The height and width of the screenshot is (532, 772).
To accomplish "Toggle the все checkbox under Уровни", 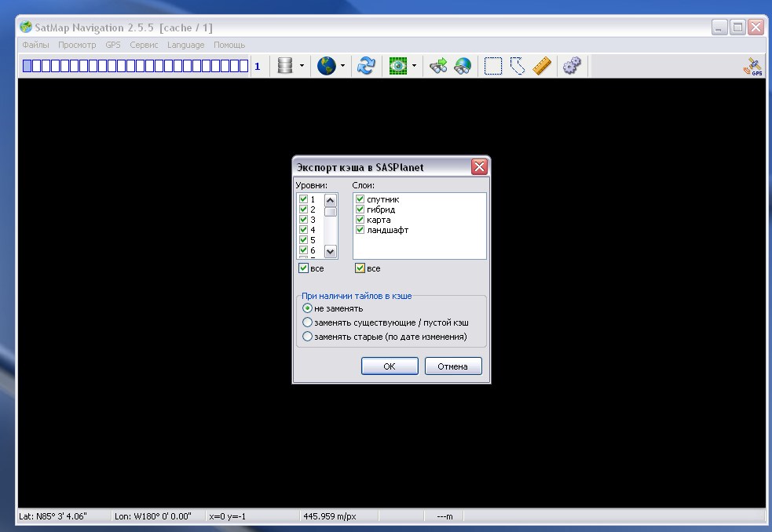I will [x=303, y=268].
